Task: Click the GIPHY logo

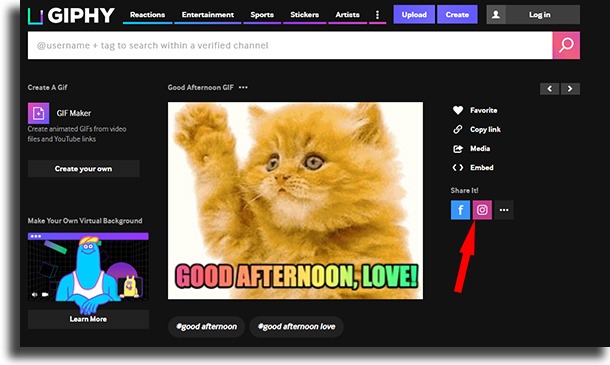Action: 71,16
